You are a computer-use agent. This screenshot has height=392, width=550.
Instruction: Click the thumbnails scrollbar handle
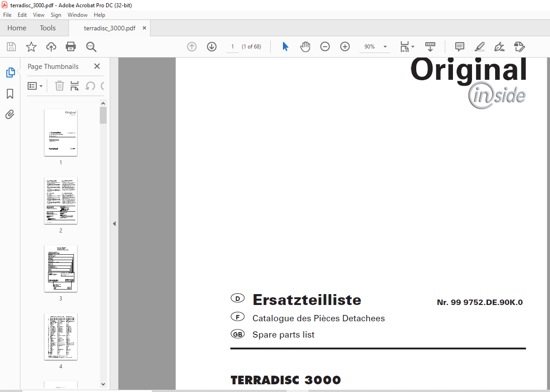click(x=103, y=116)
